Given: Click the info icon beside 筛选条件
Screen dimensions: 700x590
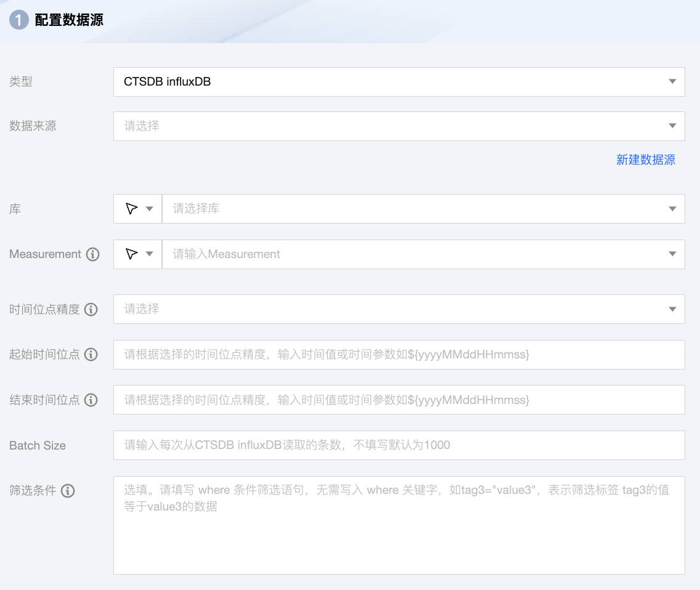Looking at the screenshot, I should pyautogui.click(x=68, y=491).
